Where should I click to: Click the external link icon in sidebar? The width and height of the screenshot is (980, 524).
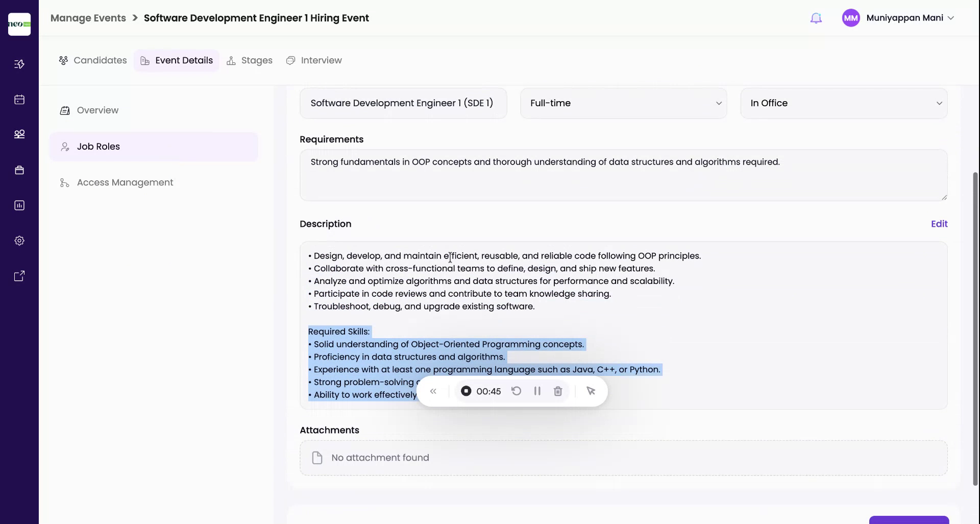(x=19, y=276)
